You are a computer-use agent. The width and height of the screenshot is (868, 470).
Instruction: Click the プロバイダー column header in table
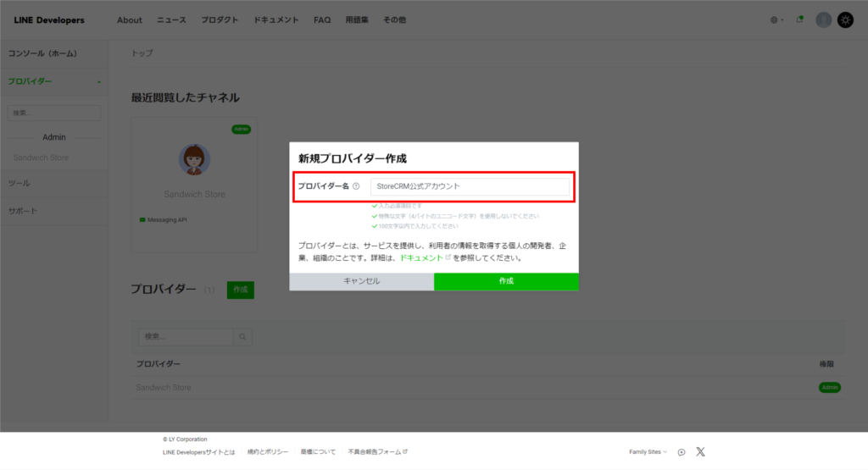click(159, 364)
